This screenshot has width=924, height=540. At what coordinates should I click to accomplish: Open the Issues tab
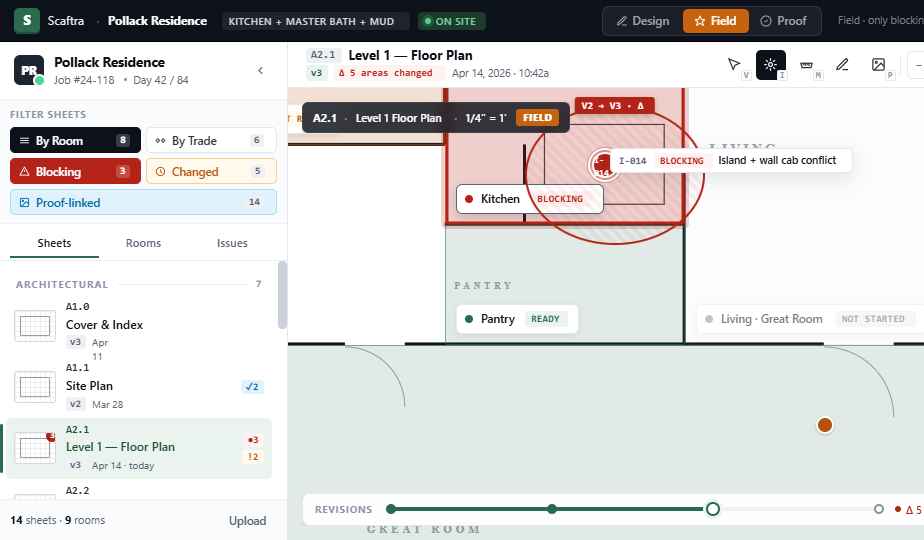click(x=232, y=243)
